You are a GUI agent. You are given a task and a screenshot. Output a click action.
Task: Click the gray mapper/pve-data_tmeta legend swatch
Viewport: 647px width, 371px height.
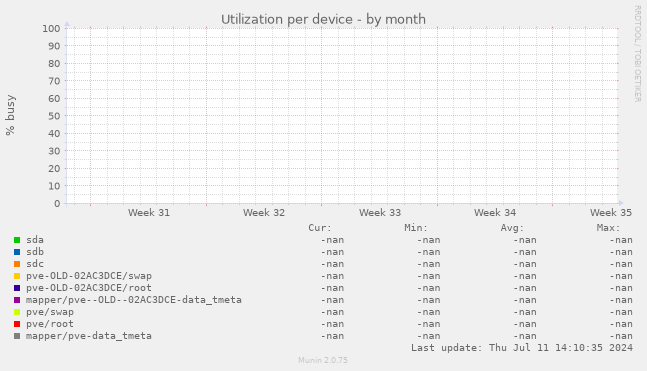[17, 336]
